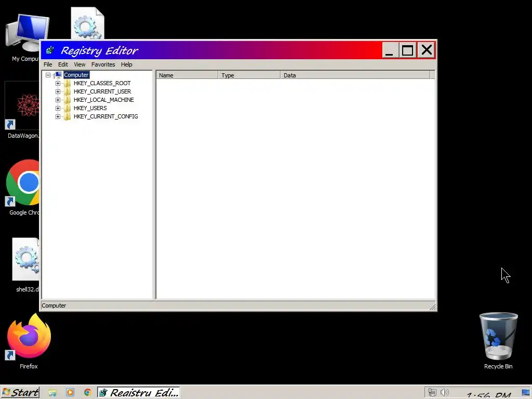Select HKEY_CURRENT_CONFIG text label
The height and width of the screenshot is (399, 532).
click(x=106, y=116)
